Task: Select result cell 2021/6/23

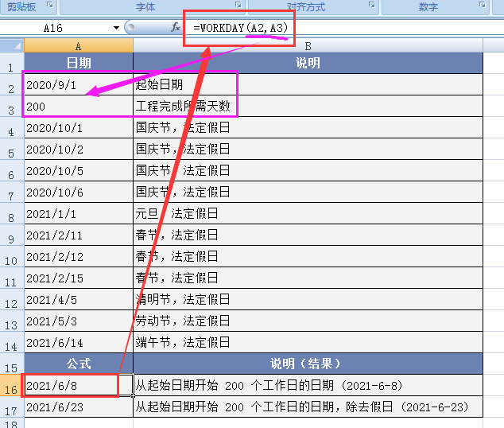Action: [79, 407]
